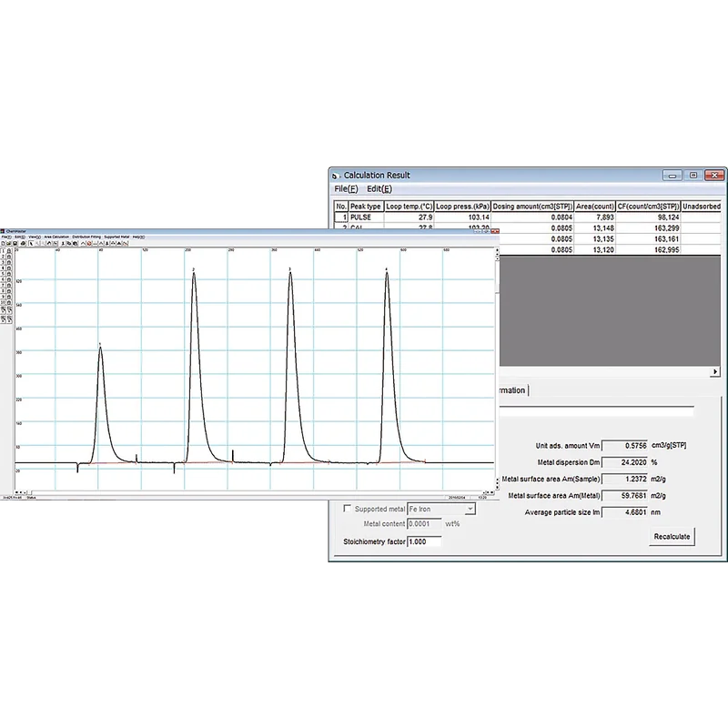The width and height of the screenshot is (728, 728).
Task: Click the Open file toolbar icon in ChemMaster
Action: point(8,243)
